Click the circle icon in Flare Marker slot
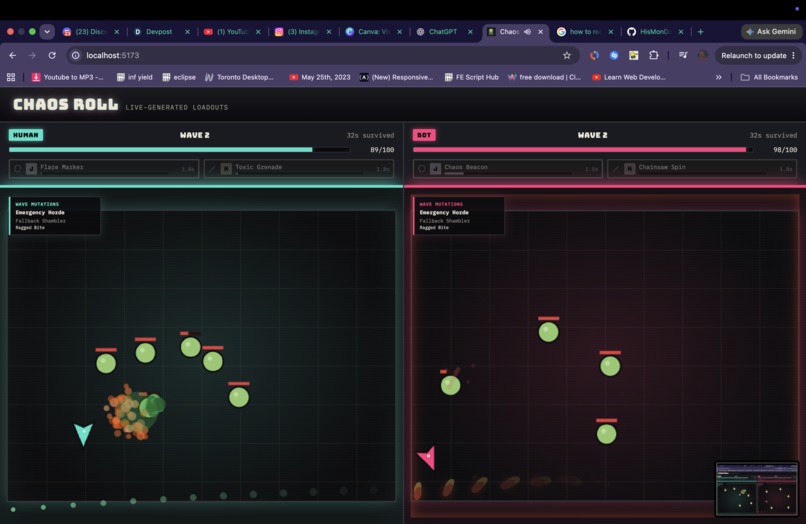 (18, 168)
